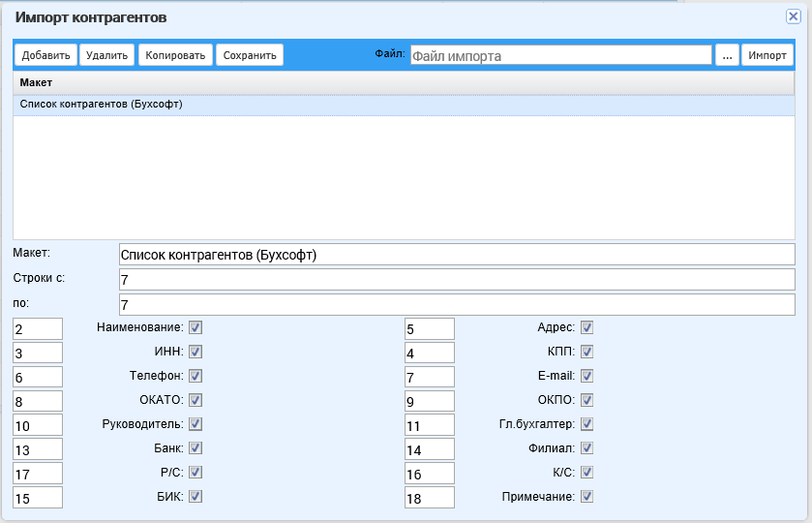The height and width of the screenshot is (523, 812).
Task: Click the Удалить button
Action: tap(106, 55)
